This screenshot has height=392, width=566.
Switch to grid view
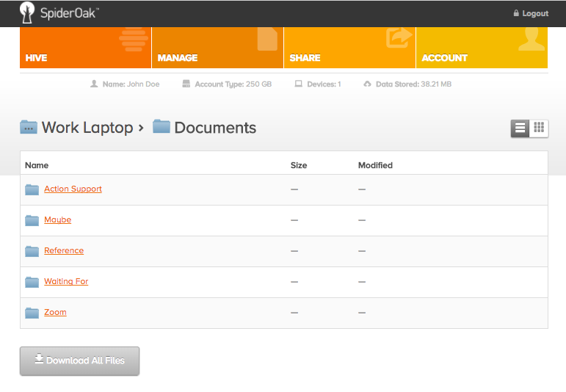(x=540, y=128)
